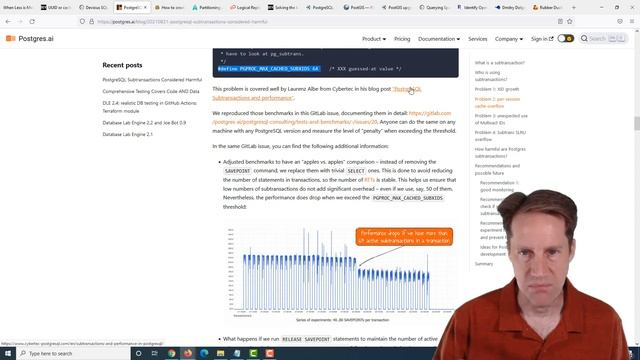Switch to Firefox in the taskbar
Screen dimensions: 640x360
(188, 353)
